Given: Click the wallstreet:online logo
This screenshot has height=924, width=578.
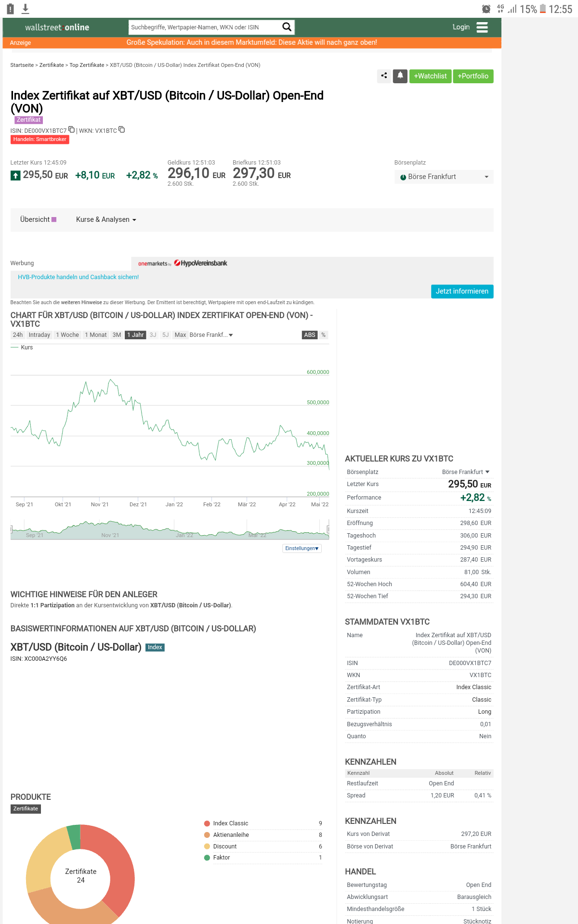Looking at the screenshot, I should [57, 27].
